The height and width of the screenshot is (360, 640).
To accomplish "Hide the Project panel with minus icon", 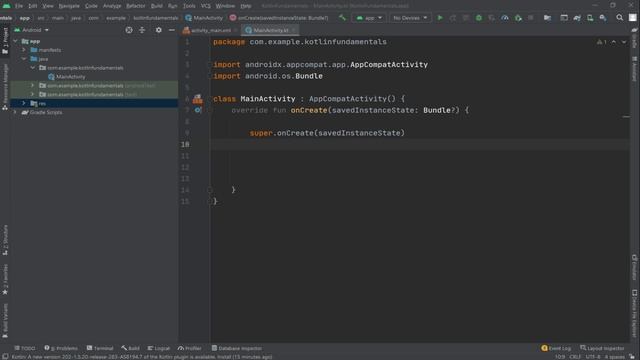I will pos(172,30).
